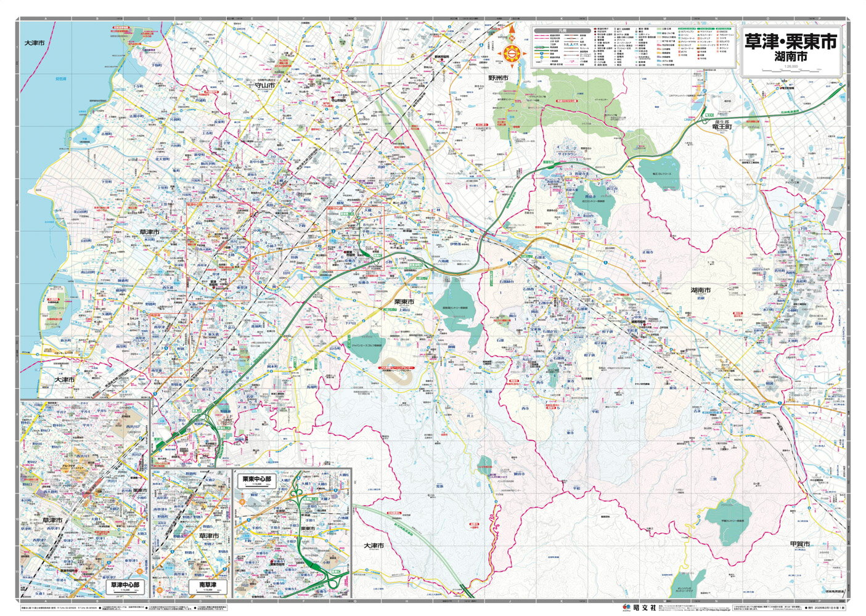Click the oval racetrack symbol south of 栗東市
This screenshot has height=616, width=866.
point(395,370)
